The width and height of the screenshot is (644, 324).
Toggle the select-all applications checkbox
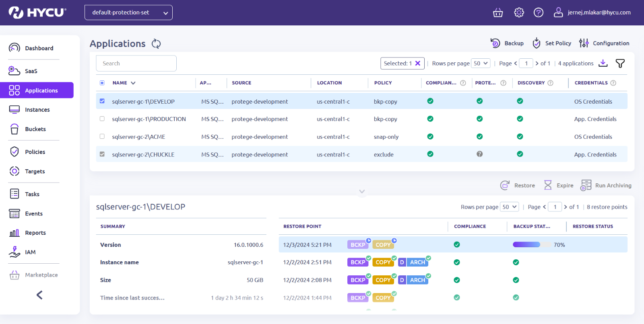[102, 83]
